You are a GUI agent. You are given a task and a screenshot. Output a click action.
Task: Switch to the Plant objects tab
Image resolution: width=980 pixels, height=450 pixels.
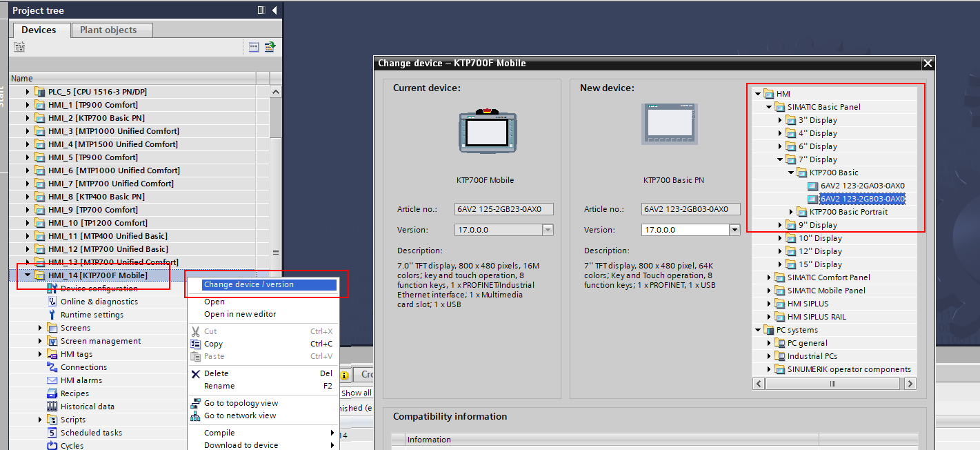point(108,30)
